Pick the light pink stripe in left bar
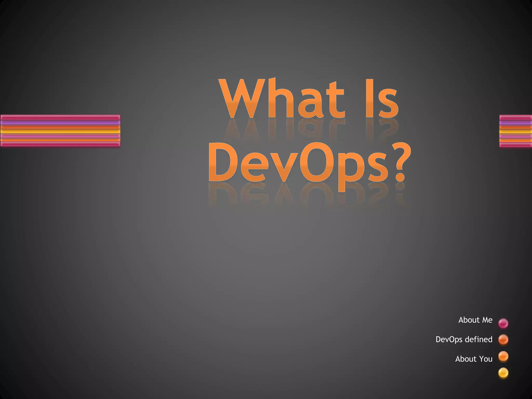 (60, 136)
